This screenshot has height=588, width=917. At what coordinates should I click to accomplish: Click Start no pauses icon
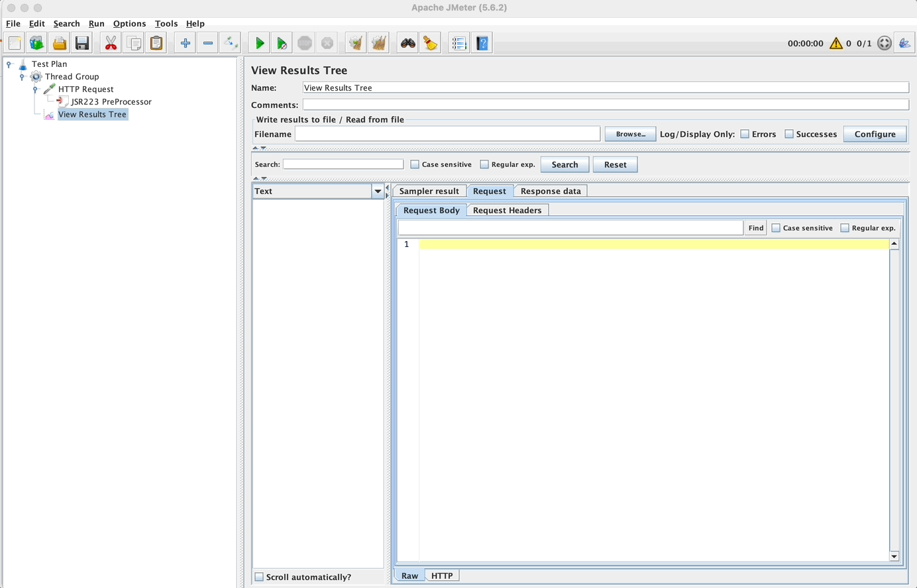[282, 44]
